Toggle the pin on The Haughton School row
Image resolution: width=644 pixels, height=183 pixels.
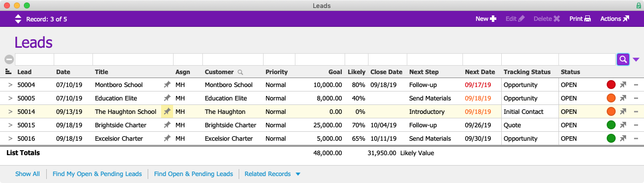pyautogui.click(x=167, y=111)
